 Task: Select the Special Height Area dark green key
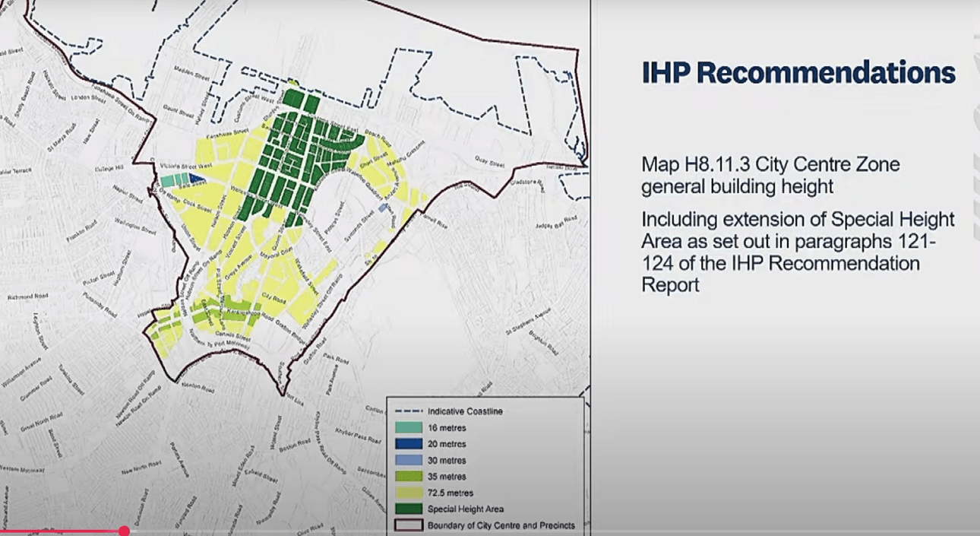coord(409,508)
